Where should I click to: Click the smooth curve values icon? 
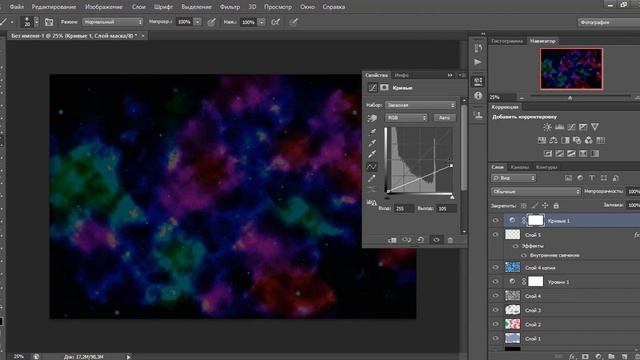pos(372,190)
